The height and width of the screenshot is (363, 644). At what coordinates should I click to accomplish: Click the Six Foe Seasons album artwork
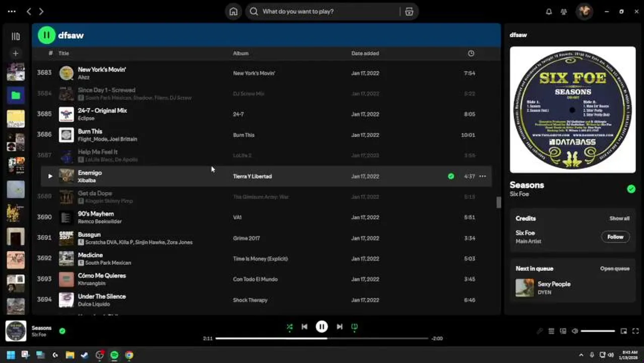pos(572,110)
